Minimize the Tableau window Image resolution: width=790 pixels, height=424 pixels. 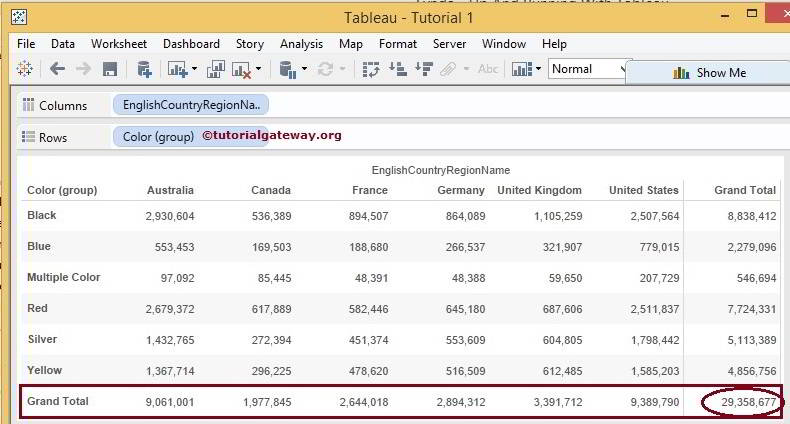click(x=725, y=17)
